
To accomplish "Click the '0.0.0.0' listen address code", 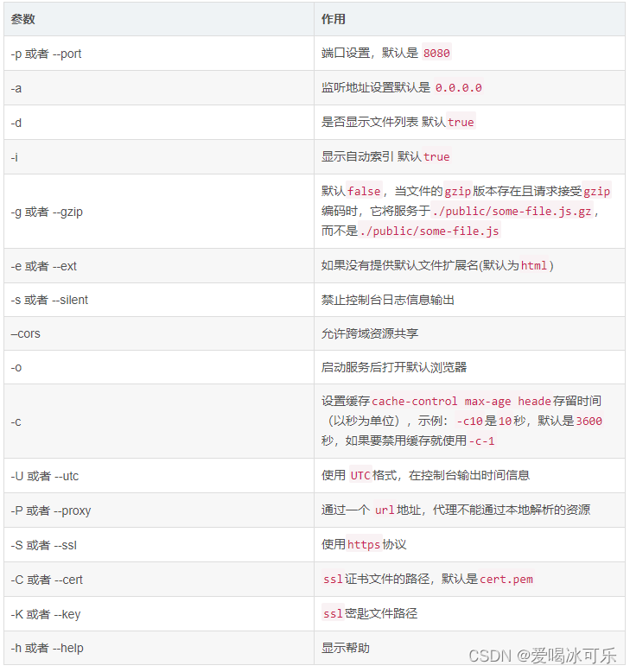I will click(x=458, y=88).
